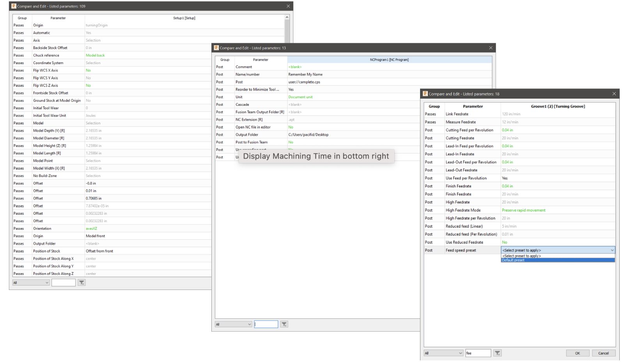Image resolution: width=624 pixels, height=364 pixels.
Task: Click OK to apply Groove1 parameters
Action: (x=578, y=353)
